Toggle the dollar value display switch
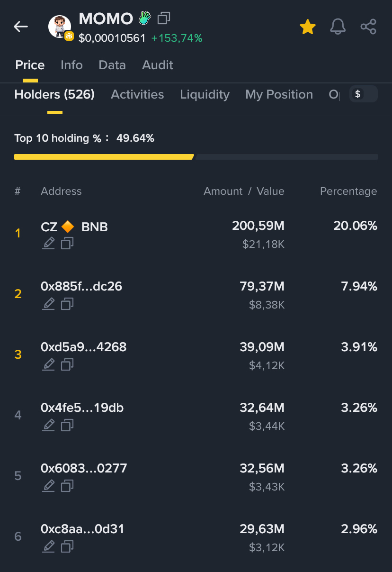This screenshot has width=392, height=572. [363, 94]
